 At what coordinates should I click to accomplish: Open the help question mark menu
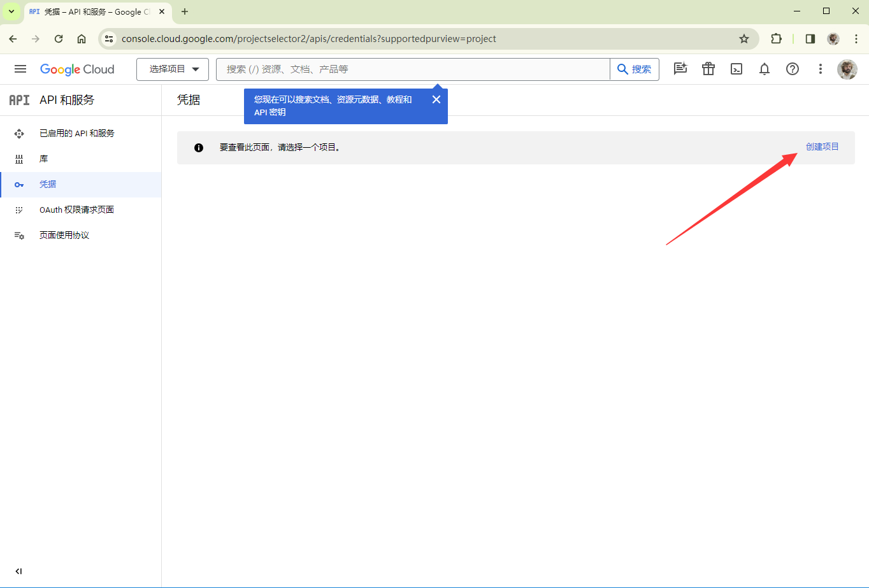(793, 69)
